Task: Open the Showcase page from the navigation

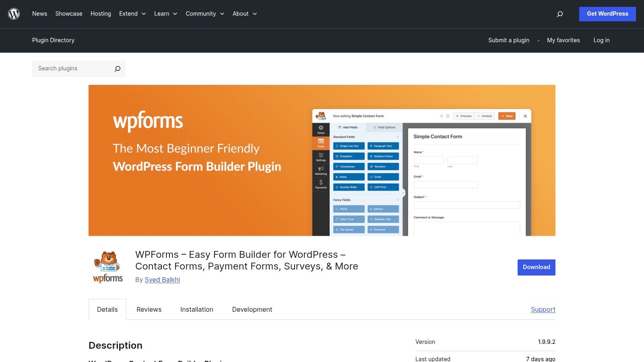Action: [68, 14]
